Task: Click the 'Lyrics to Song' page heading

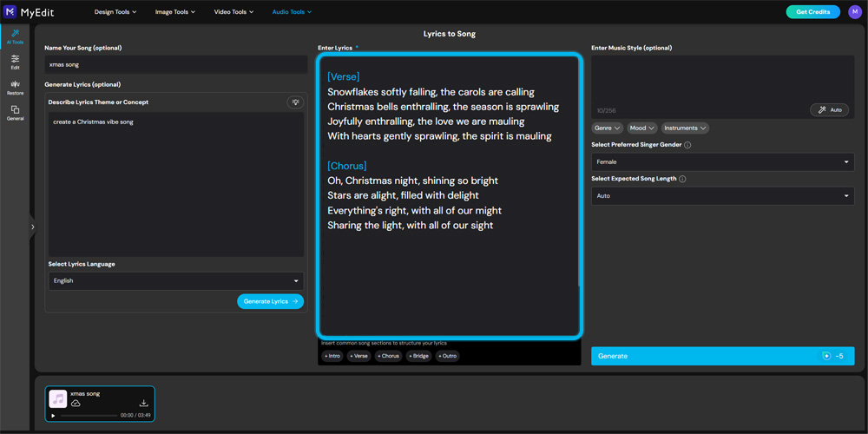Action: [x=450, y=34]
